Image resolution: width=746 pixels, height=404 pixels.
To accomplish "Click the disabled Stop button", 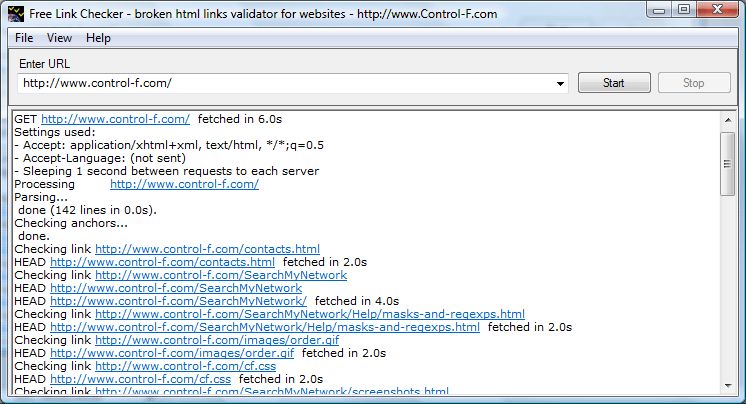I will pos(694,83).
